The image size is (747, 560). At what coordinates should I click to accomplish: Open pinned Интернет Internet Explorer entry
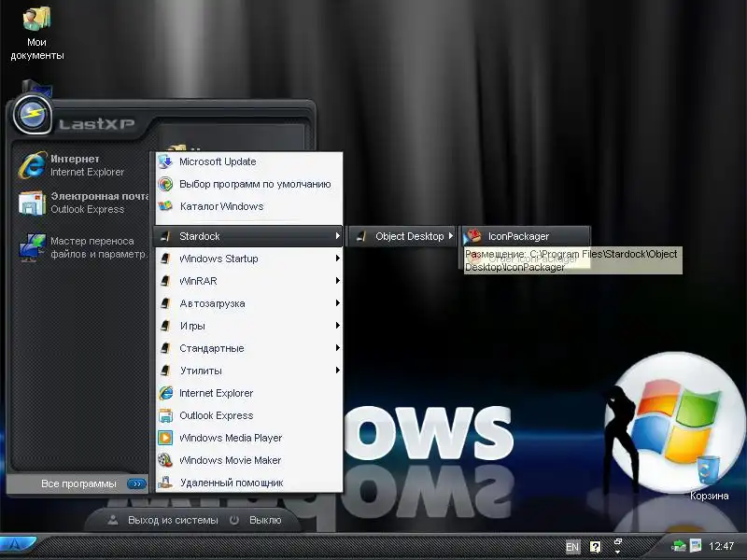82,165
